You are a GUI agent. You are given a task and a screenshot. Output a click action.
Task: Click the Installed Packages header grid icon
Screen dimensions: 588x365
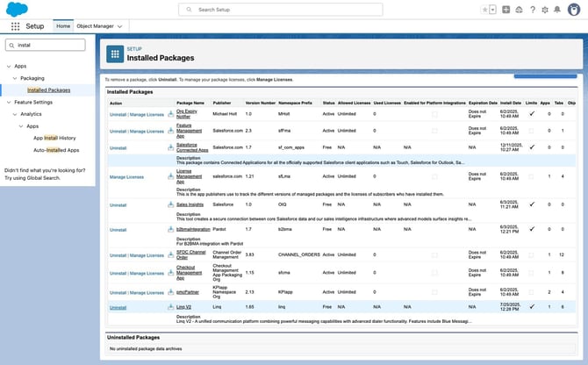(x=115, y=54)
